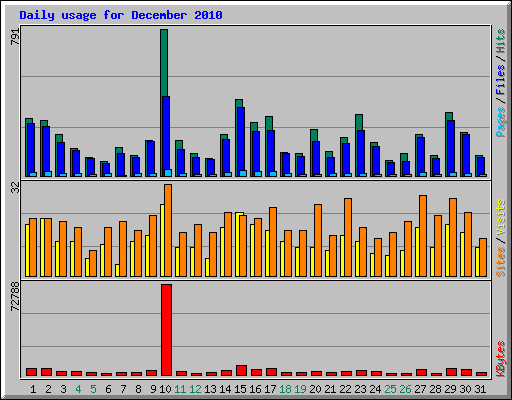Viewport: 512px width, 400px height.
Task: Click day label 9 on the axis
Action: coord(153,389)
